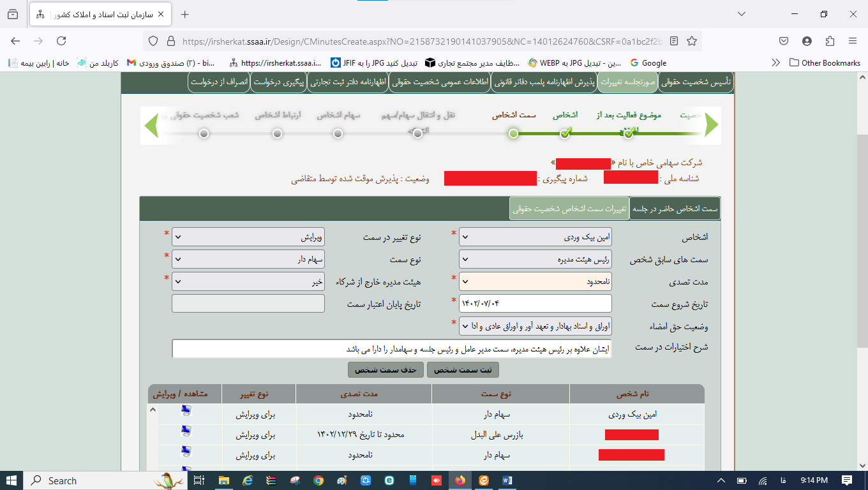The width and height of the screenshot is (868, 490).
Task: Open the Firefox hamburger menu
Action: click(853, 41)
